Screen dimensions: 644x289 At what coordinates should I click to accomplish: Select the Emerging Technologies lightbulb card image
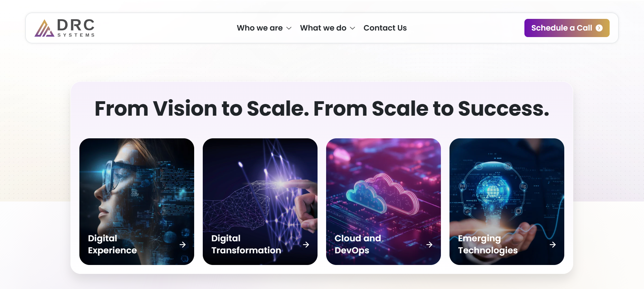click(x=507, y=185)
